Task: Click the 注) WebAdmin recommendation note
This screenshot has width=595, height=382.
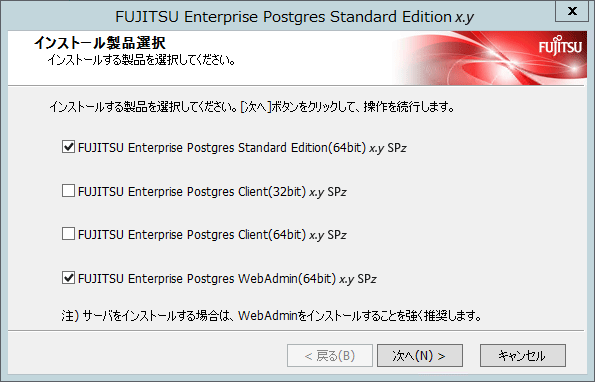Action: tap(271, 316)
